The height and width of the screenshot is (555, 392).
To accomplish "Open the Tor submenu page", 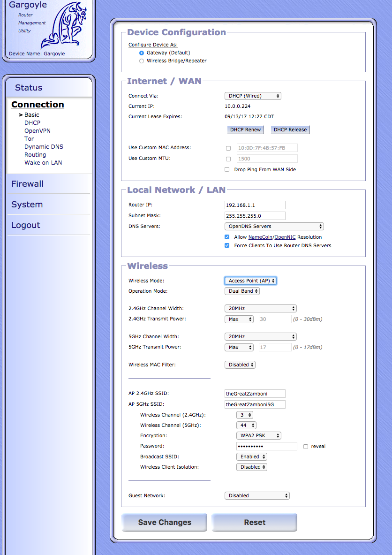I will (x=29, y=139).
